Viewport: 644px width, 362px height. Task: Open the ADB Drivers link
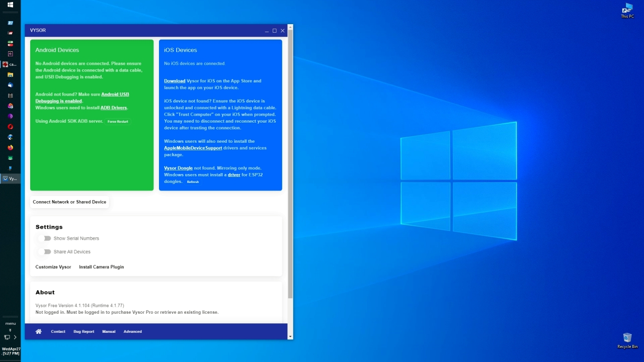tap(114, 108)
